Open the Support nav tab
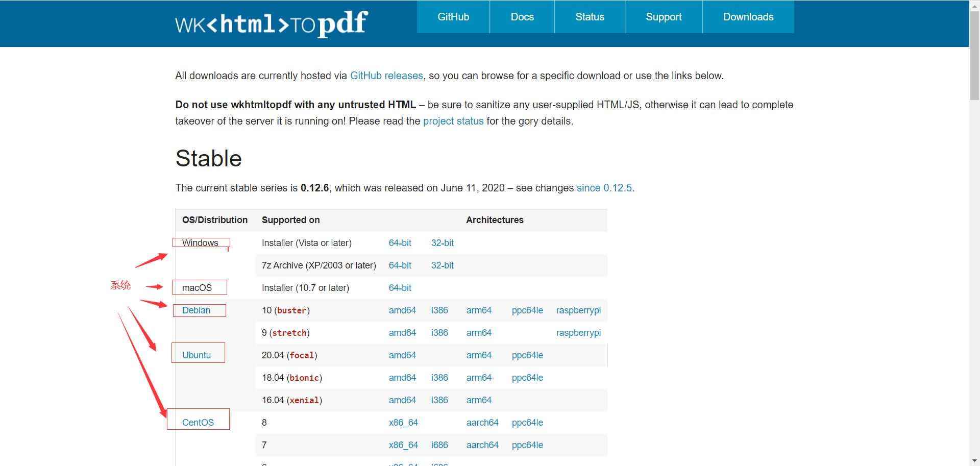This screenshot has height=466, width=980. click(664, 17)
